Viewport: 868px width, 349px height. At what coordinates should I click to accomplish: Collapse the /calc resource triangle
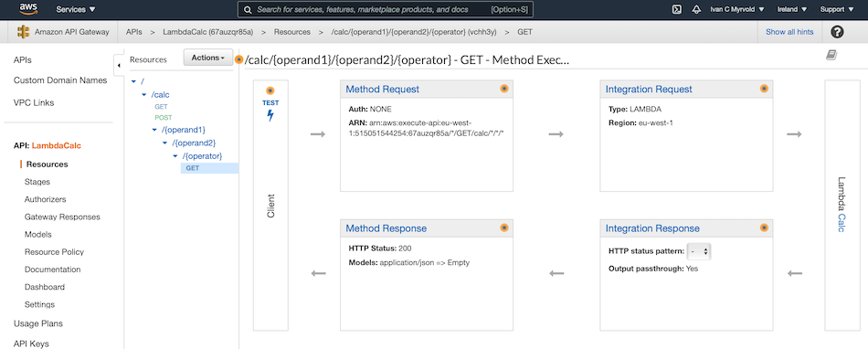(144, 95)
